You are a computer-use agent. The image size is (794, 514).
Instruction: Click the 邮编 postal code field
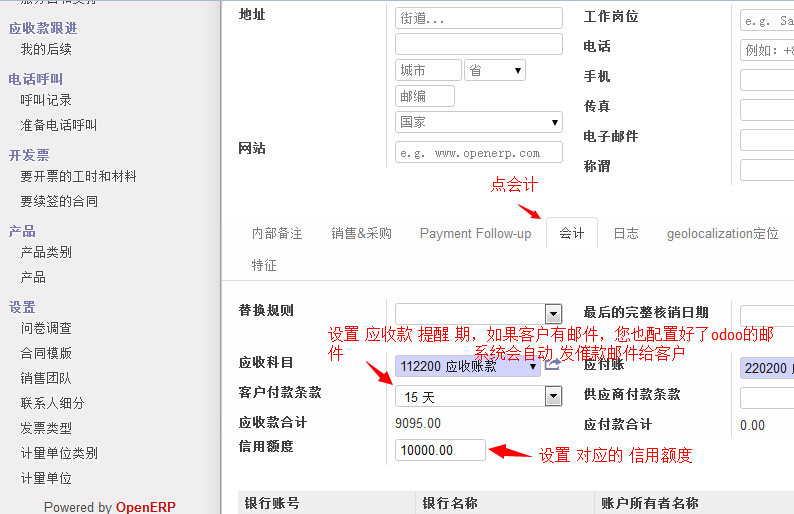point(425,96)
